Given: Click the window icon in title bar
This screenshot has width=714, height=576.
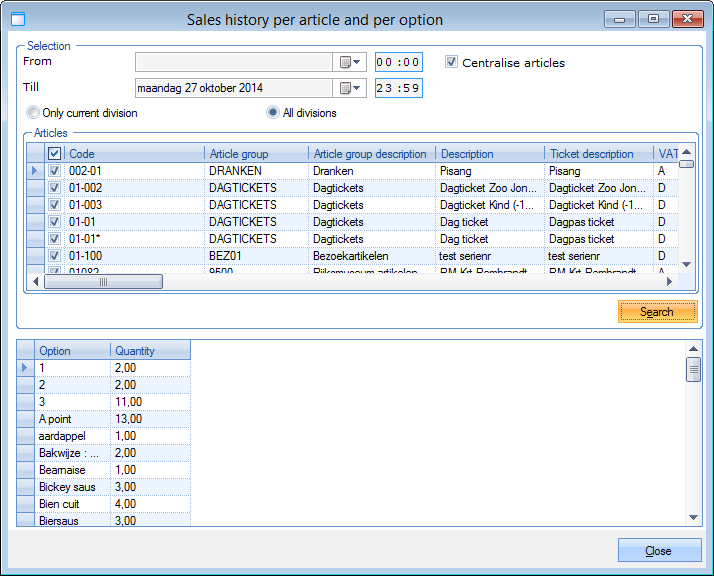Looking at the screenshot, I should pos(18,19).
